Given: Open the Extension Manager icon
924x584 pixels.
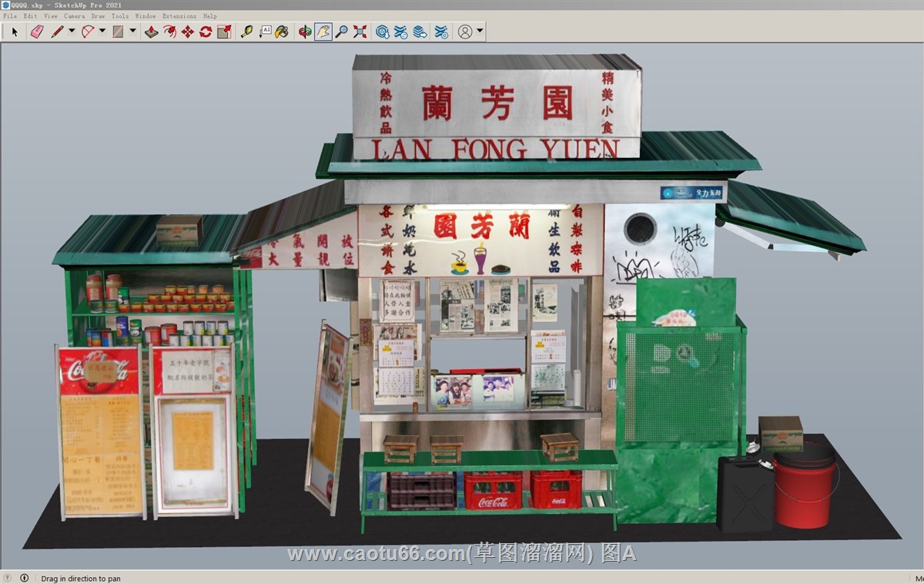Looking at the screenshot, I should click(x=441, y=32).
